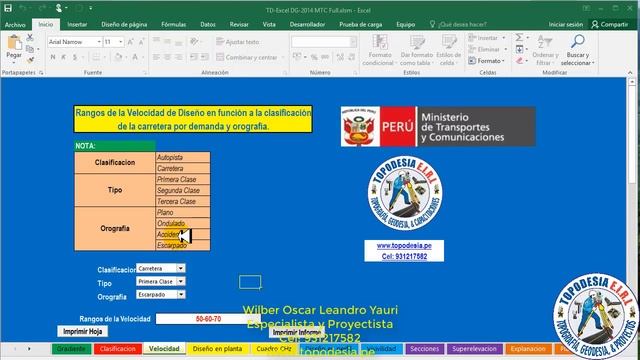The image size is (640, 360).
Task: Open the Archivo menu
Action: point(15,24)
